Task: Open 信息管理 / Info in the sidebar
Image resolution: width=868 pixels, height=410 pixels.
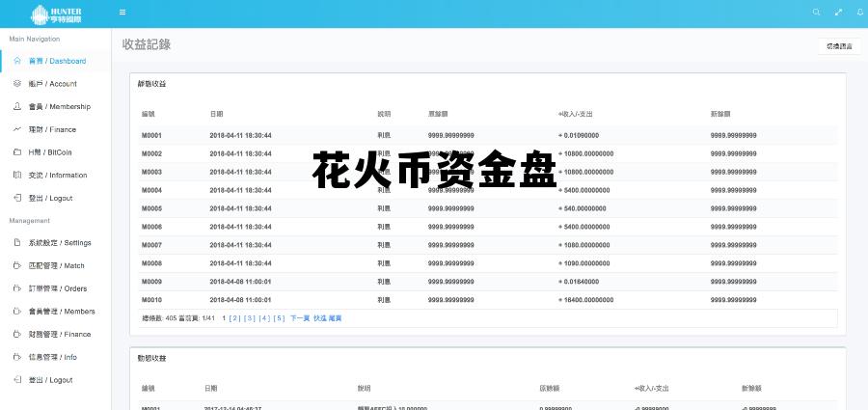Action: pos(53,357)
